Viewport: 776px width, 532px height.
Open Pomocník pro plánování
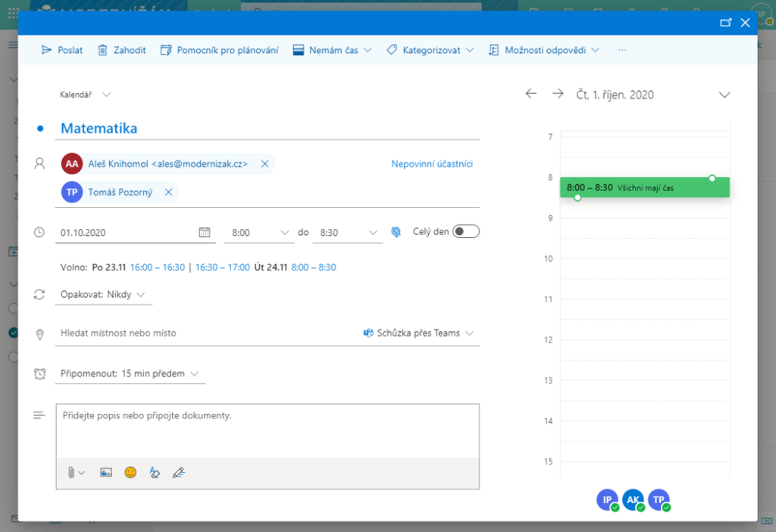(219, 50)
